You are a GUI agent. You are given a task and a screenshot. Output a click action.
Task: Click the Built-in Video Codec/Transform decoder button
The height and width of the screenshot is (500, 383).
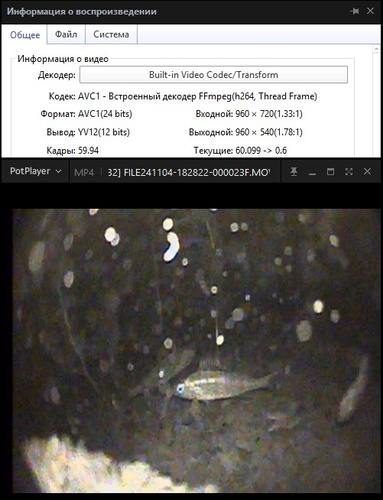click(214, 75)
